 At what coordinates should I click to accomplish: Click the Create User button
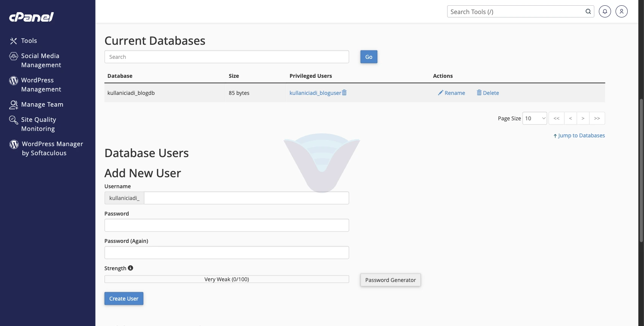point(124,299)
